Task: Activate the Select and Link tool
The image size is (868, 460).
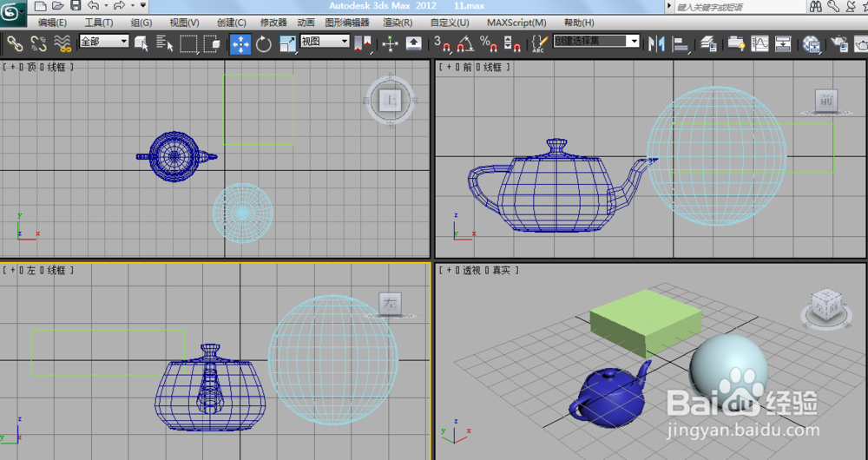Action: (15, 43)
